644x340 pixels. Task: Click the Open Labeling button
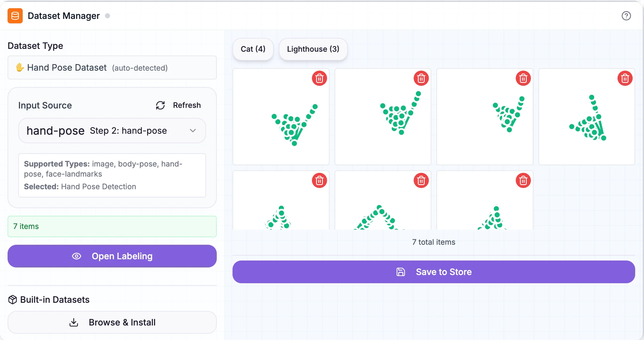112,256
